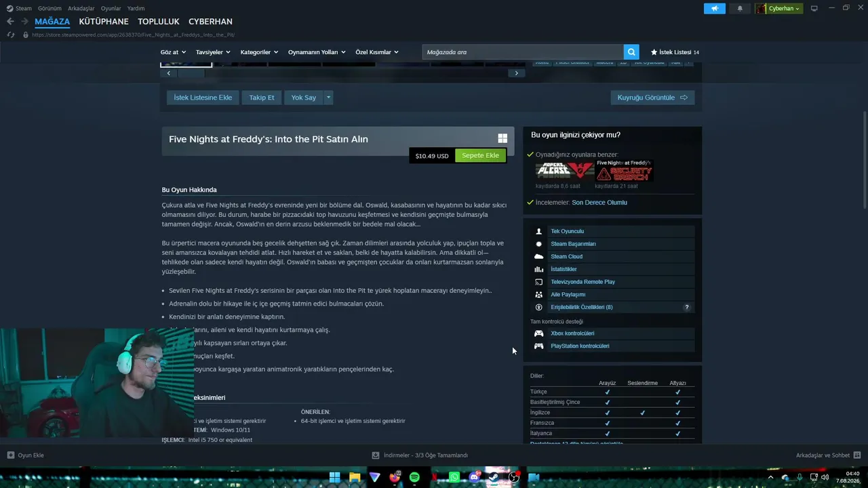The image size is (868, 488).
Task: Click the PlayStation controller icon
Action: pos(538,346)
